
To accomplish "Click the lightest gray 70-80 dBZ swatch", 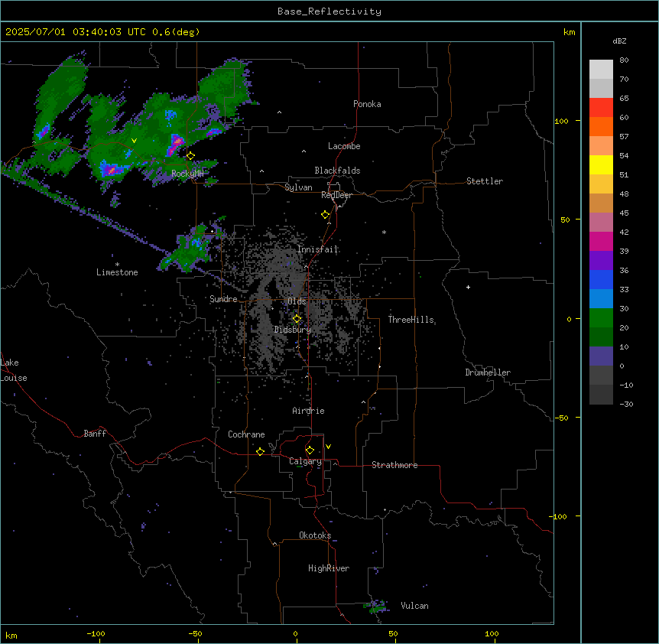I will (x=601, y=70).
